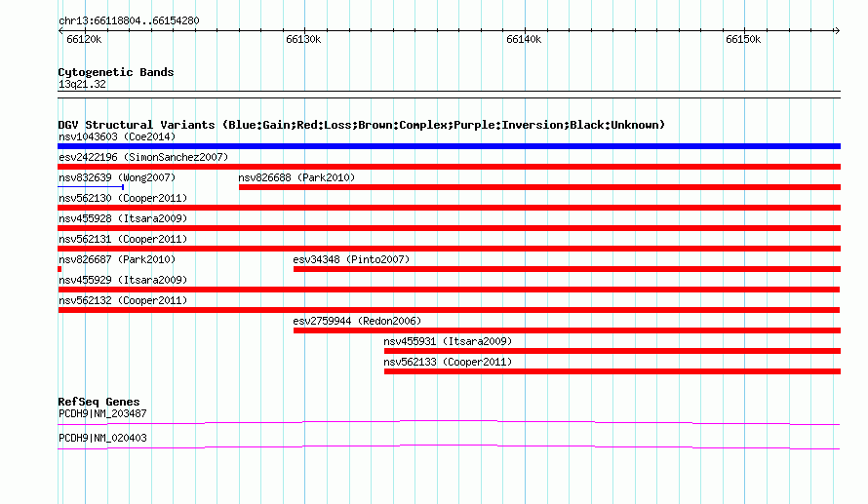Open variant label nsv562132 (Cooper2011)
This screenshot has height=504, width=868.
(x=123, y=300)
